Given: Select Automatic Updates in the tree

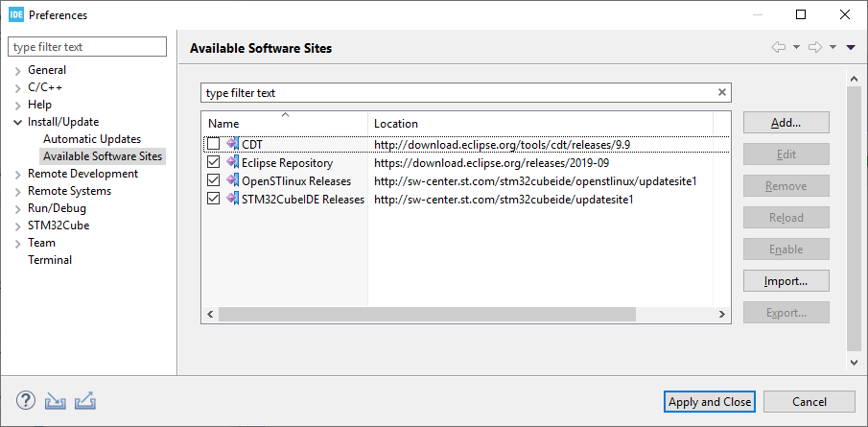Looking at the screenshot, I should [92, 139].
